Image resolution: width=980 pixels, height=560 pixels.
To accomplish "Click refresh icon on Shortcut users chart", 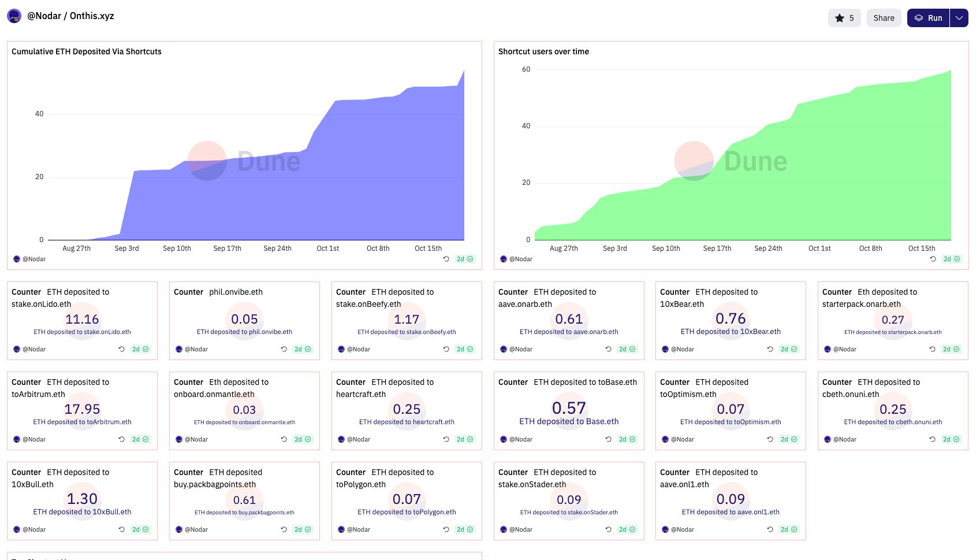I will pos(933,259).
